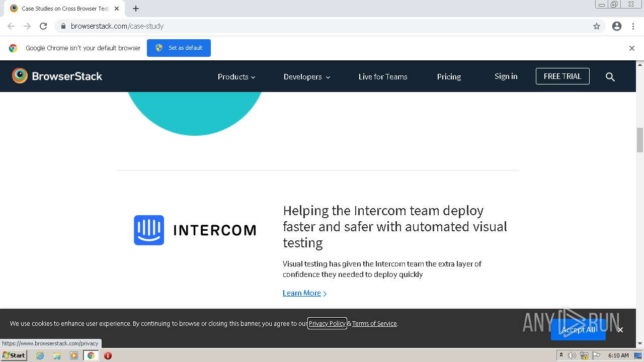This screenshot has width=644, height=362.
Task: Go back to the previous page
Action: 11,26
